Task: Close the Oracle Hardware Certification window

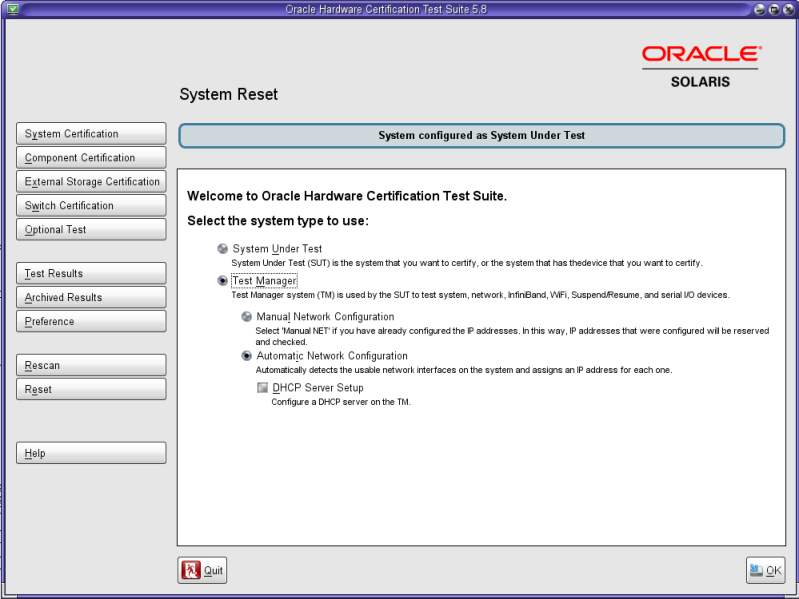Action: (788, 9)
